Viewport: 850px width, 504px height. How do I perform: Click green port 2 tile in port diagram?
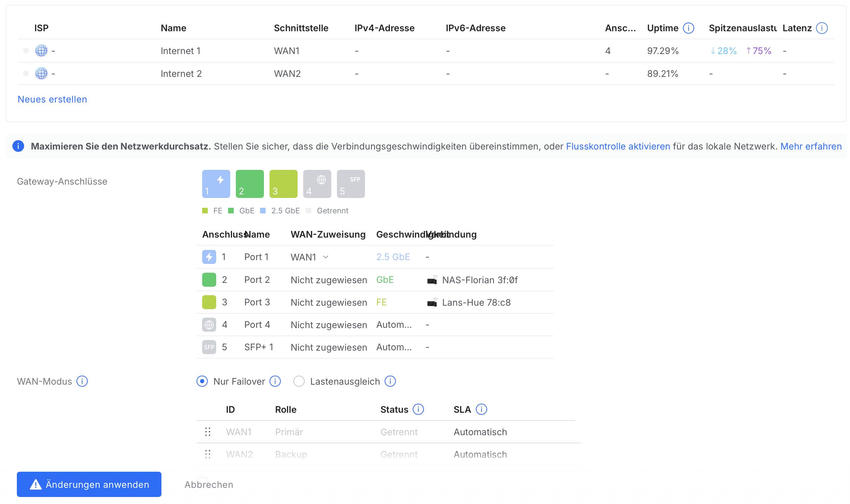250,184
